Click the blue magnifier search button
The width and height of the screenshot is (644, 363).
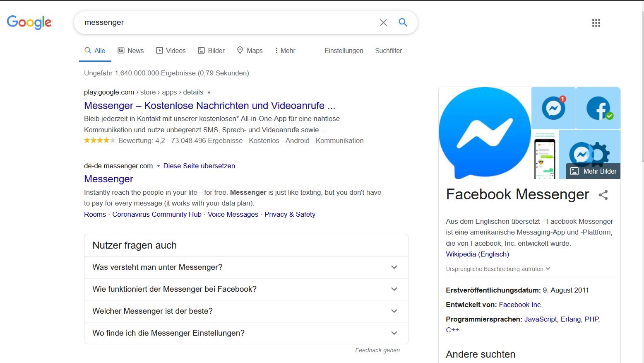click(x=403, y=22)
